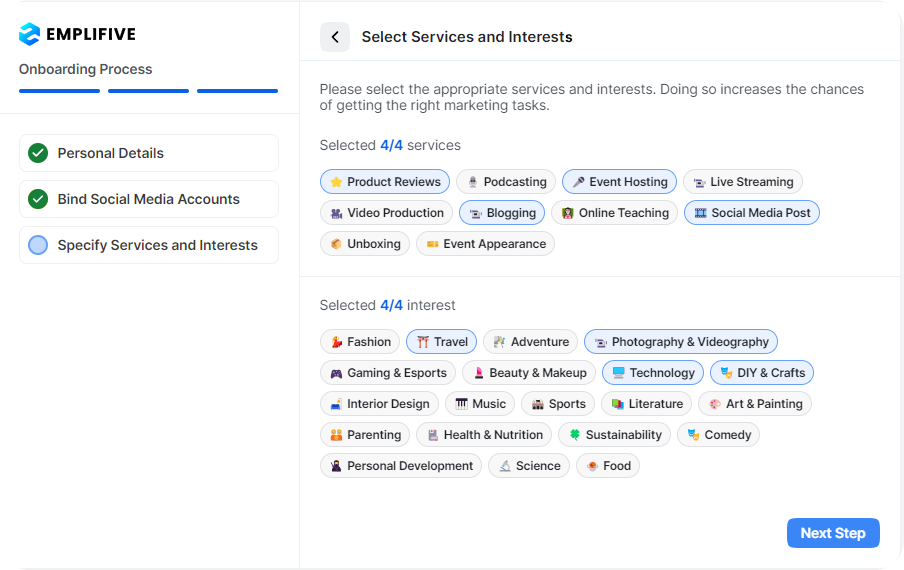Click the green checkmark beside Bind Social Media Accounts
The height and width of the screenshot is (570, 904).
(x=38, y=199)
